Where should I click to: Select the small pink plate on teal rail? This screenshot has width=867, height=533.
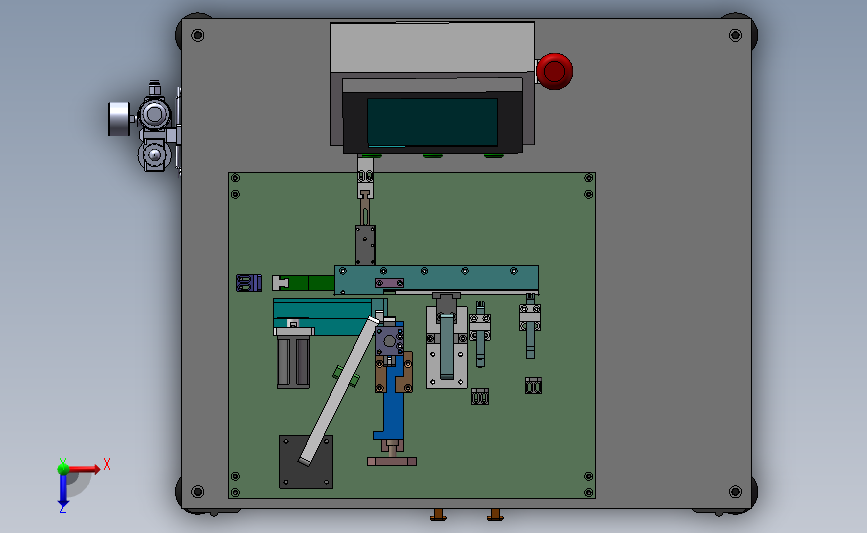pyautogui.click(x=389, y=284)
